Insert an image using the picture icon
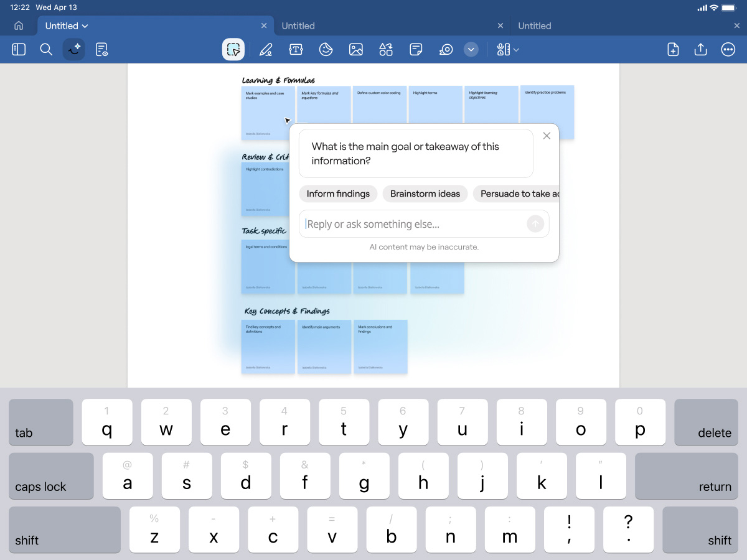 [x=356, y=50]
